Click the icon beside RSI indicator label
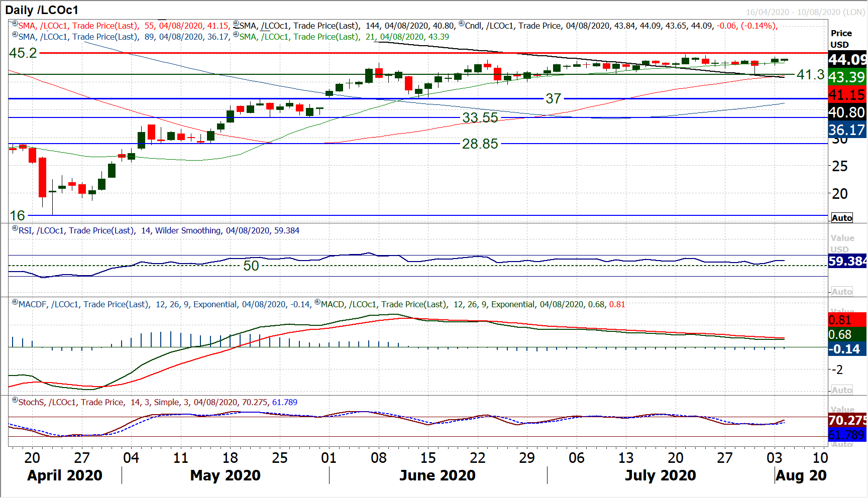 tap(15, 228)
